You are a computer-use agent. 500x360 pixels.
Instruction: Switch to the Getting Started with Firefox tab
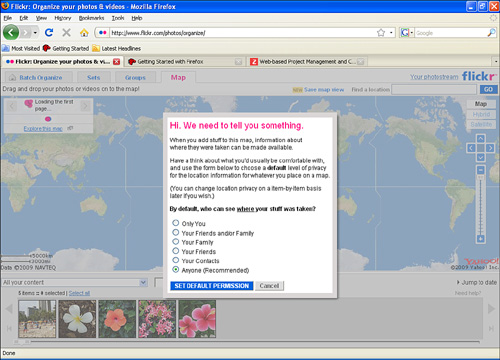185,62
